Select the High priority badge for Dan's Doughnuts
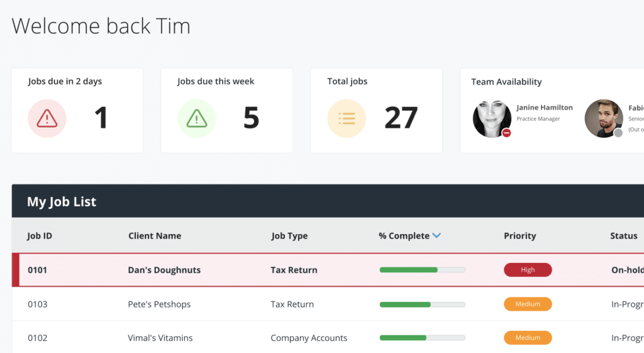The width and height of the screenshot is (644, 353). tap(528, 270)
